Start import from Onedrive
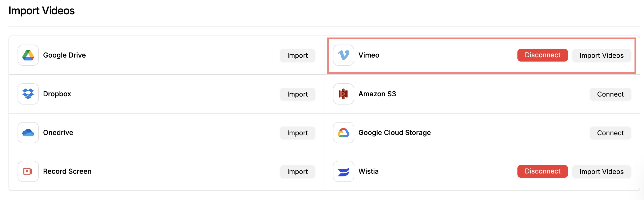Image resolution: width=644 pixels, height=200 pixels. coord(298,133)
